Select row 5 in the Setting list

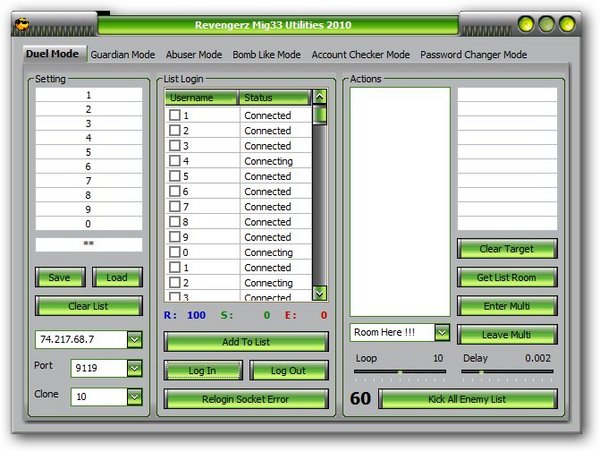89,152
